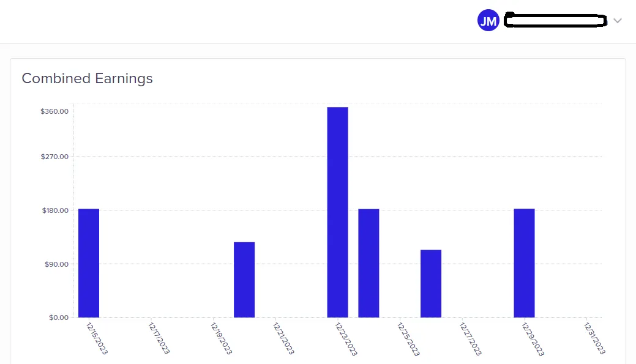Viewport: 636px width, 364px height.
Task: Click the $90.00 axis label
Action: click(56, 264)
